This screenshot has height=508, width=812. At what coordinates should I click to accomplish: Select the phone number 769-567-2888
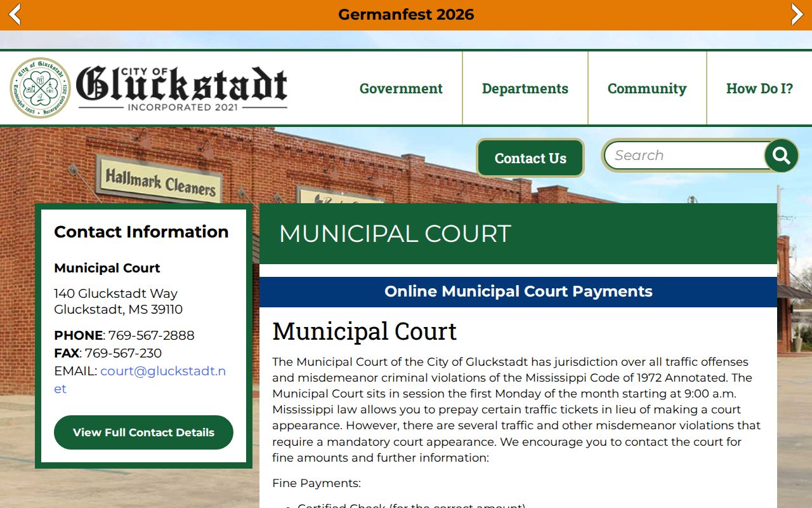pyautogui.click(x=152, y=335)
